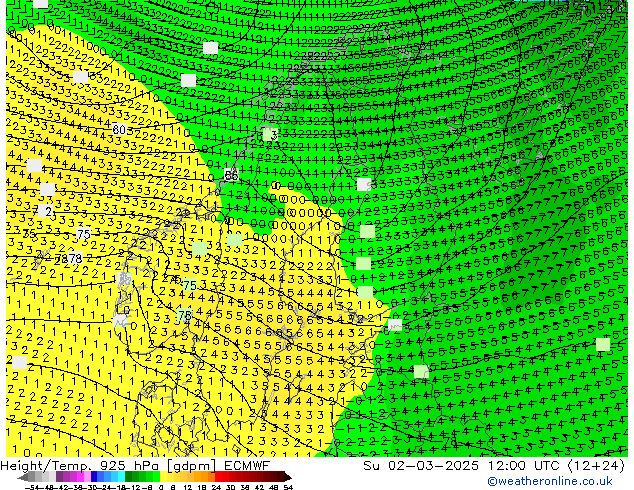Pick the dark purple swatch in the legend
634x490 pixels.
(59, 476)
